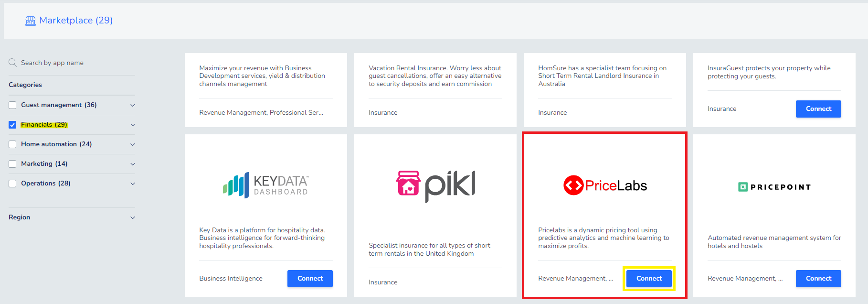Check the Operations checkbox

pyautogui.click(x=12, y=184)
